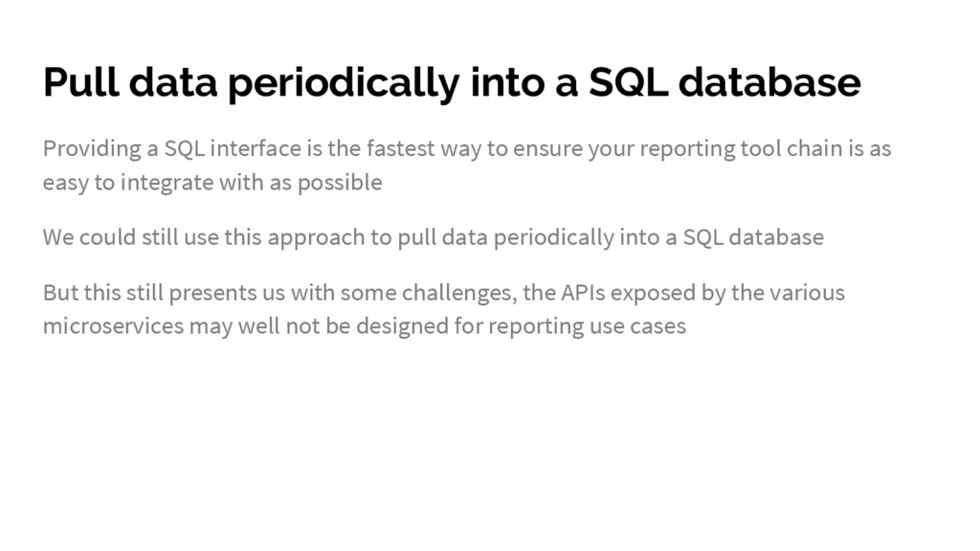Image resolution: width=980 pixels, height=551 pixels.
Task: Click the sentence beginning "We could still use"
Action: coord(434,238)
